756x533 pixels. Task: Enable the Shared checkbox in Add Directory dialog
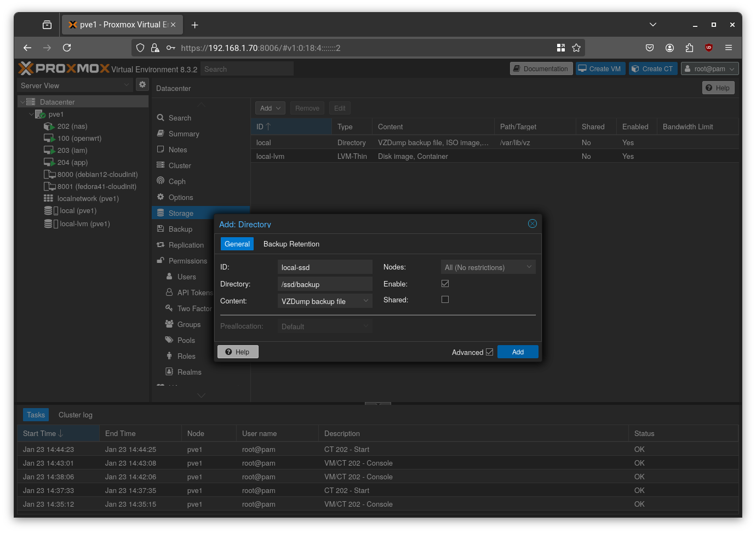tap(445, 299)
